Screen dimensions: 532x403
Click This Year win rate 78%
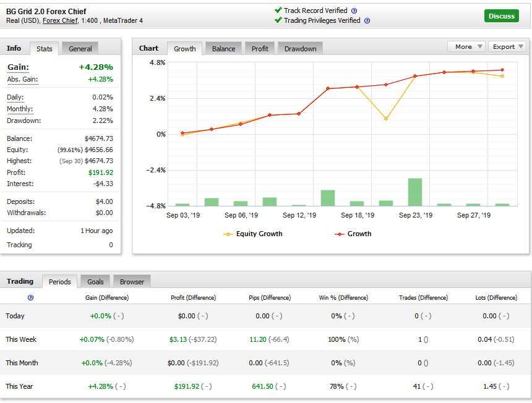(337, 386)
